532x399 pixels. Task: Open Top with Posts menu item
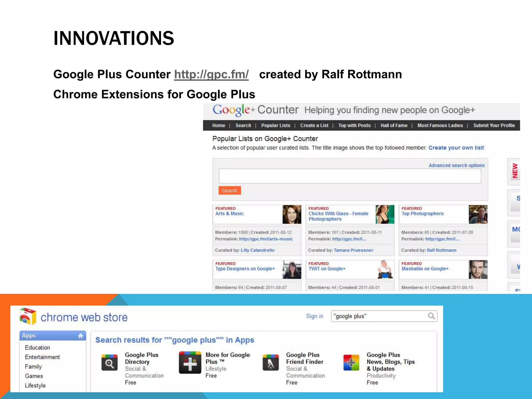coord(354,125)
